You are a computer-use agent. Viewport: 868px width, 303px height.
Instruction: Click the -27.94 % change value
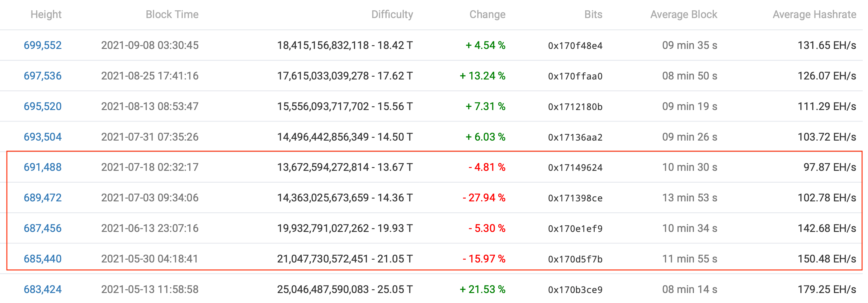pyautogui.click(x=484, y=198)
